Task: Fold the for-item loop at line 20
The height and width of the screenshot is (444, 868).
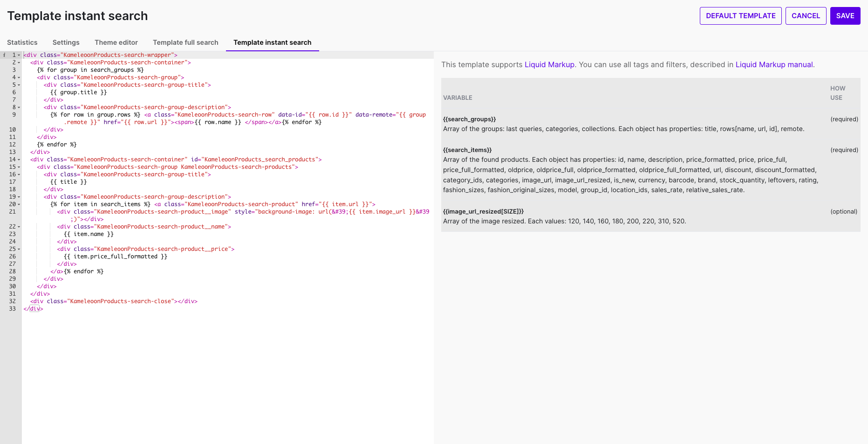Action: coord(19,204)
